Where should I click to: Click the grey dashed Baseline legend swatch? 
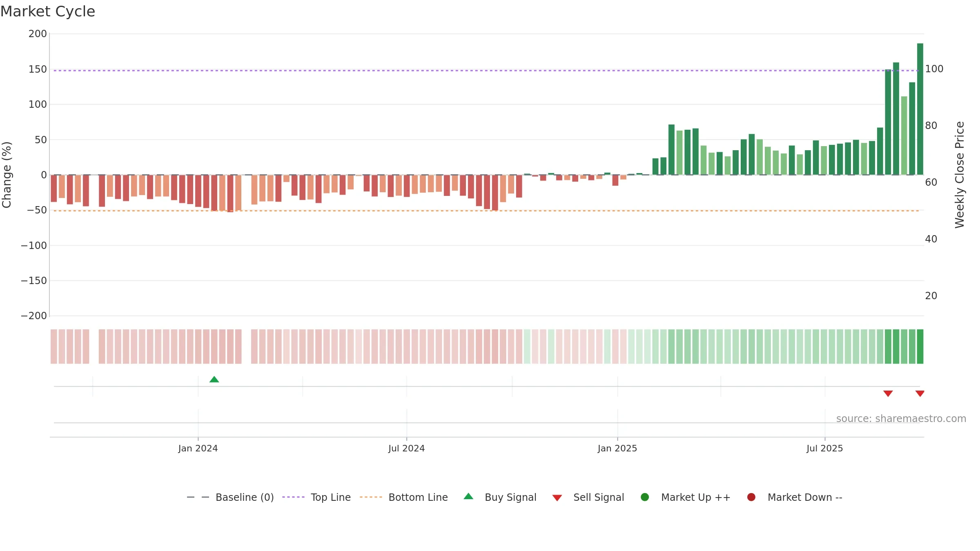pyautogui.click(x=198, y=497)
